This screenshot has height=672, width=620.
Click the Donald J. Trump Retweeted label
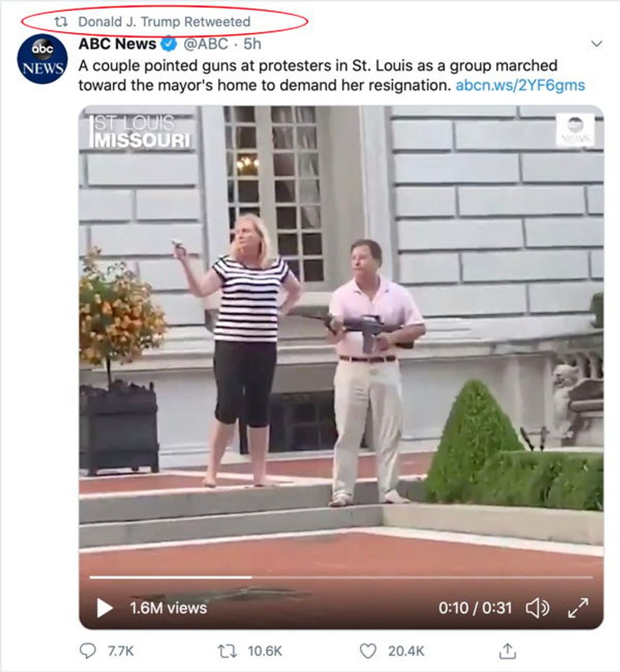pos(164,22)
